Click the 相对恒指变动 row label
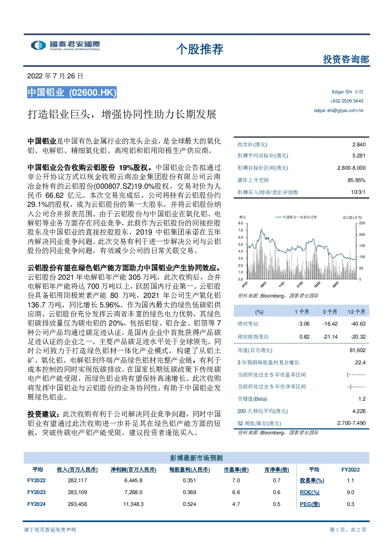This screenshot has width=392, height=555. [x=253, y=337]
